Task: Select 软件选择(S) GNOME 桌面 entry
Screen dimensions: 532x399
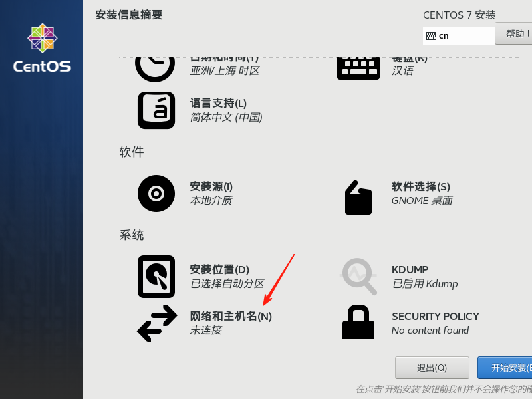Action: coord(422,194)
